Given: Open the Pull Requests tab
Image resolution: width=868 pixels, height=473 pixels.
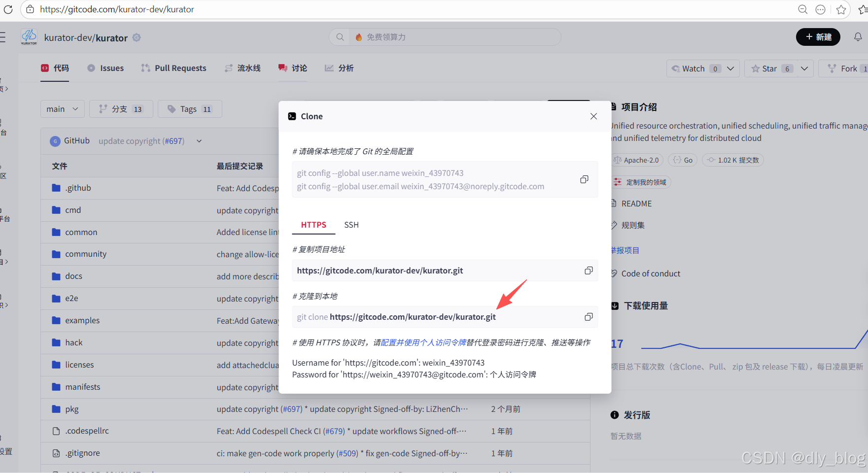Looking at the screenshot, I should tap(174, 68).
